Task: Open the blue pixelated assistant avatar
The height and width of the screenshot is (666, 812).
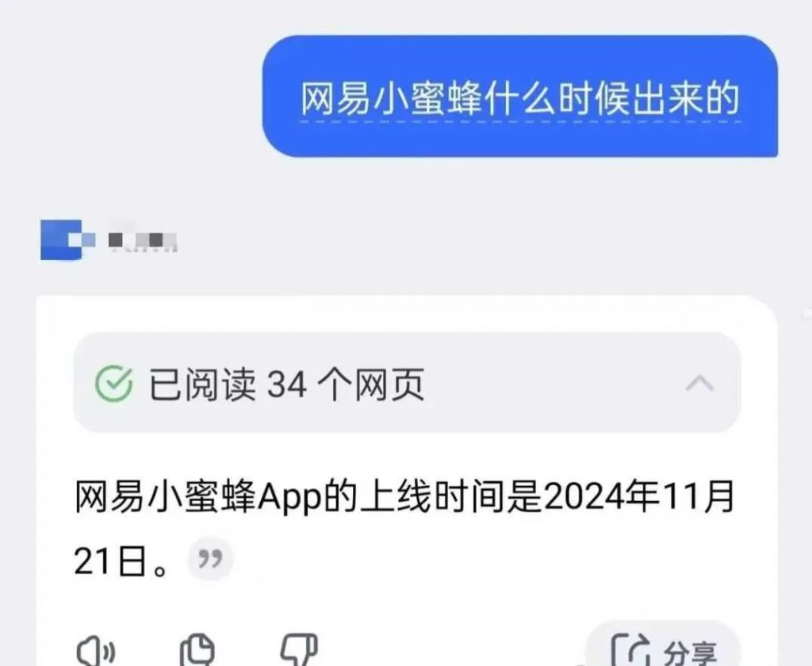Action: [67, 239]
